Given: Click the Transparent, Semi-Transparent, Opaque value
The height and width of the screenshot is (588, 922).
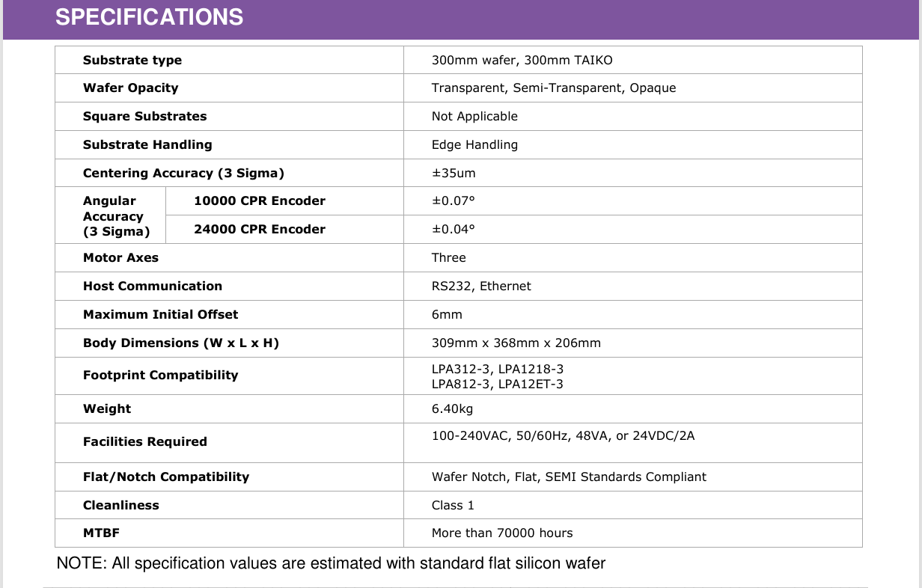Looking at the screenshot, I should 554,88.
